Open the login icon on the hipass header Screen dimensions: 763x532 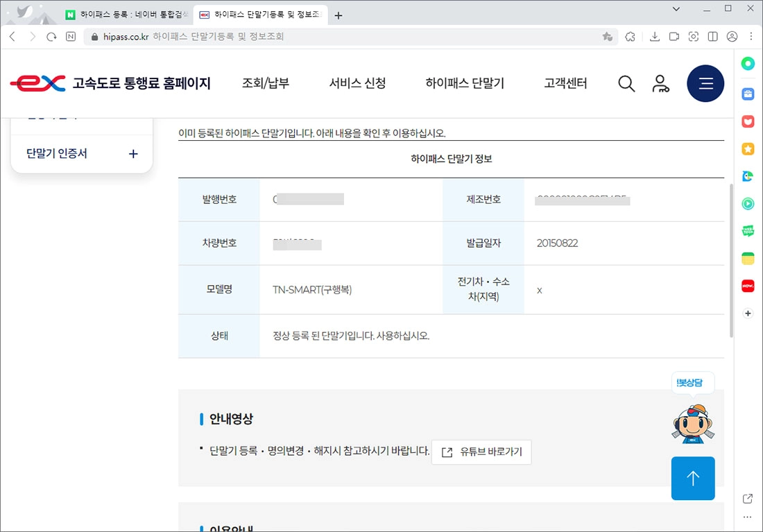pos(661,83)
